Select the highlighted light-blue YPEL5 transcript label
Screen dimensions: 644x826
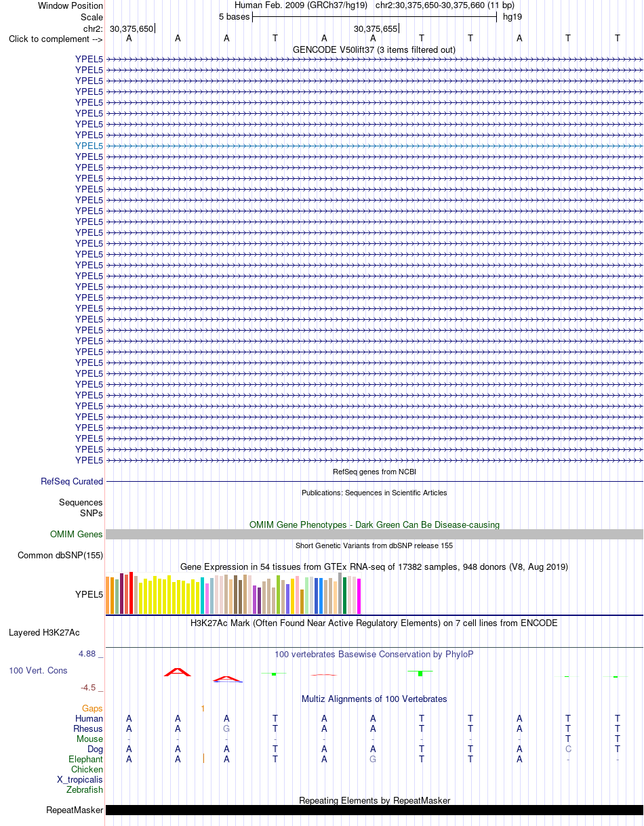tap(89, 146)
